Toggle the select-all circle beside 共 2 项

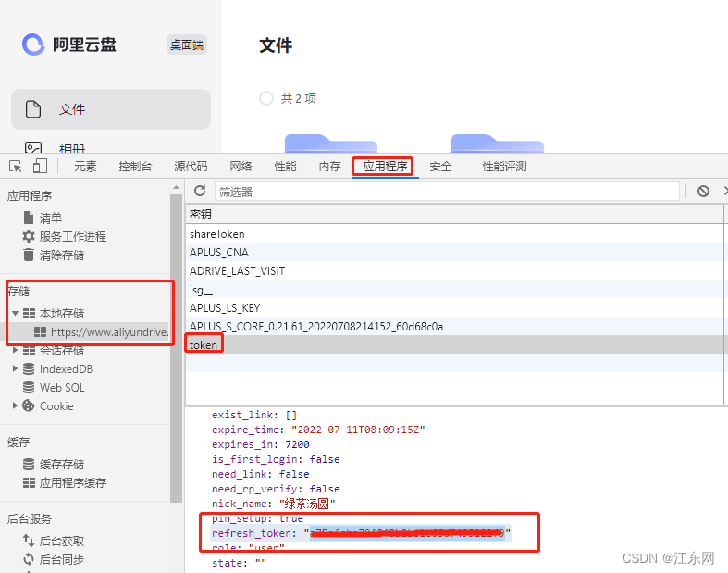(266, 98)
